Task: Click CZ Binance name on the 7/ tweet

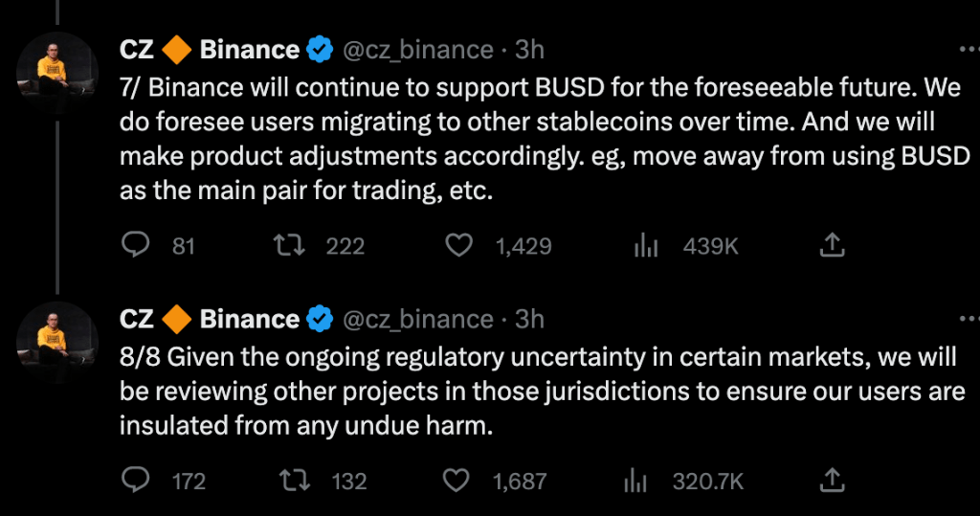Action: click(x=209, y=49)
